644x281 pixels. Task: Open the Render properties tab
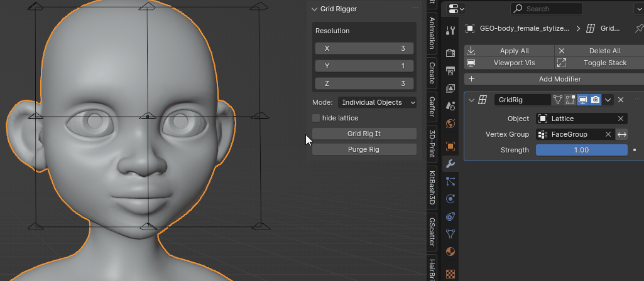(450, 53)
